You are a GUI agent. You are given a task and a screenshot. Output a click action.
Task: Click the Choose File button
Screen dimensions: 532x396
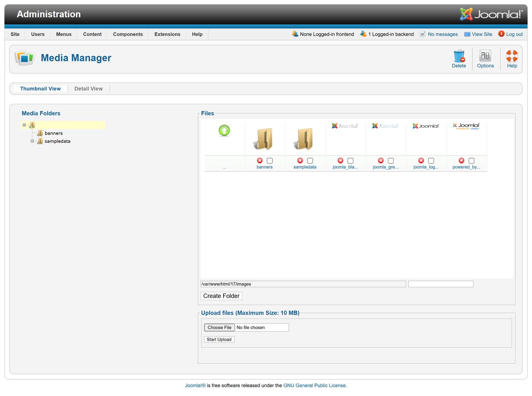pos(220,328)
